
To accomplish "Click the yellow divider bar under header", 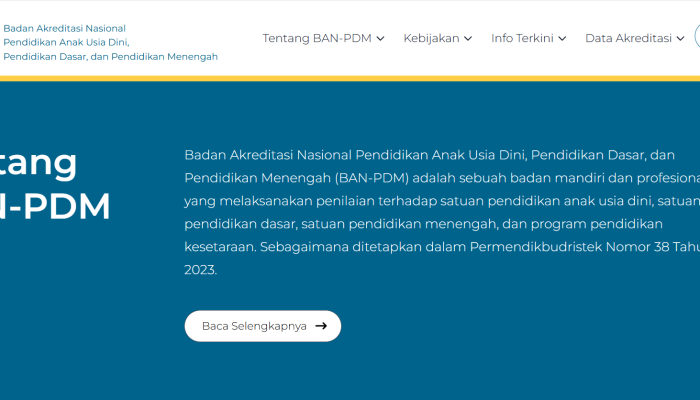I will [350, 77].
